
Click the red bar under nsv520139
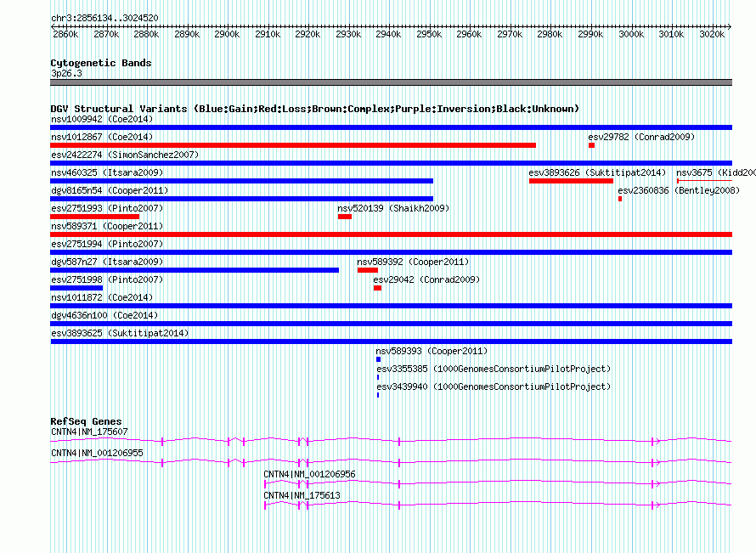[x=345, y=217]
